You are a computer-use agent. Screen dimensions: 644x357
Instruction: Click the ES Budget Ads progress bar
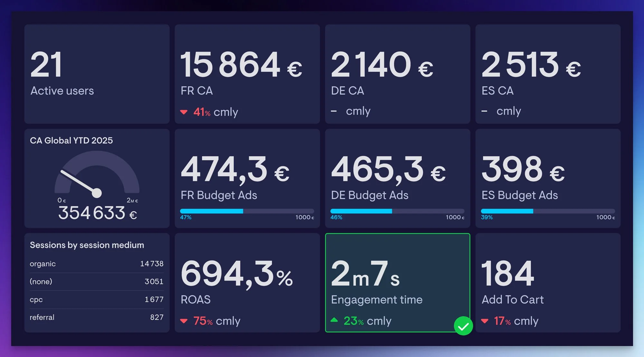tap(548, 211)
